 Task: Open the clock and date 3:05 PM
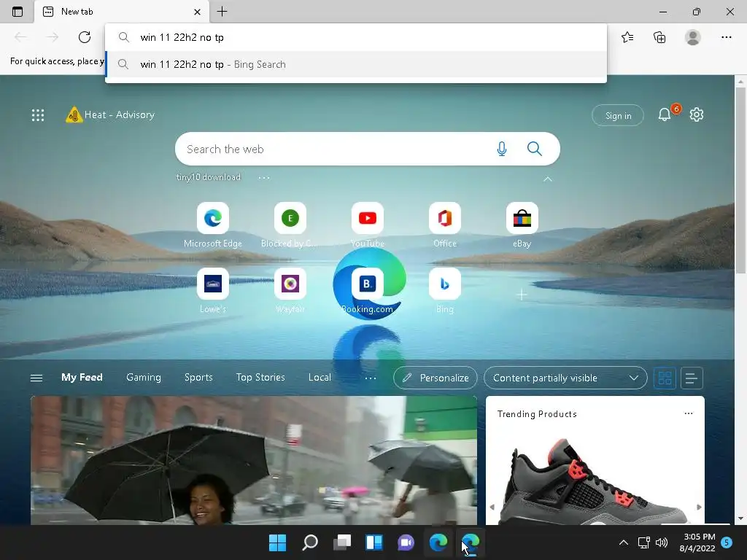697,542
